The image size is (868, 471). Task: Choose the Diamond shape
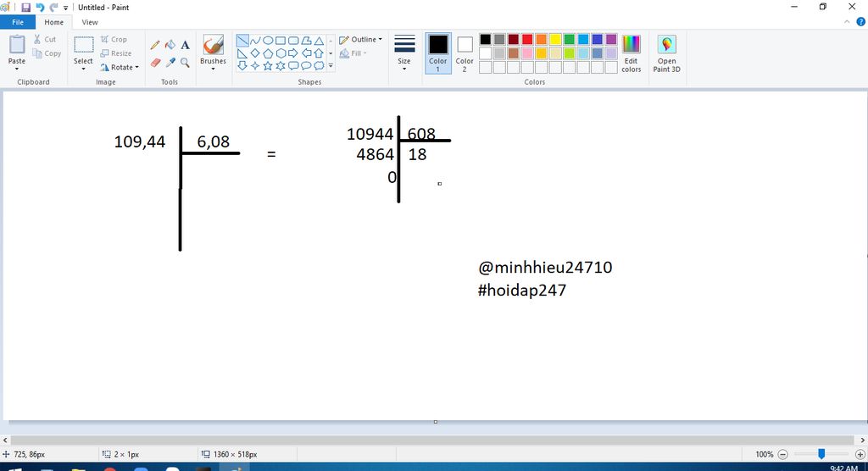tap(255, 53)
